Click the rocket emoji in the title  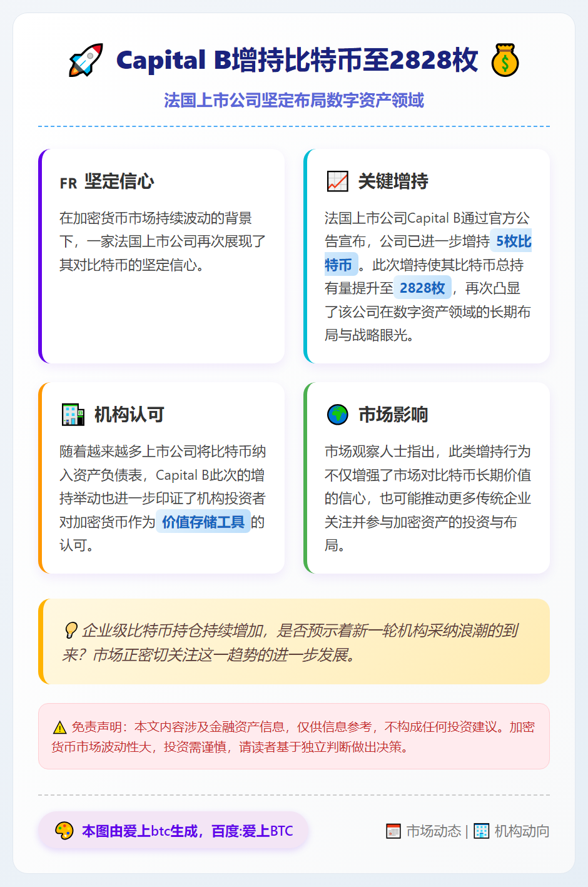pyautogui.click(x=86, y=60)
